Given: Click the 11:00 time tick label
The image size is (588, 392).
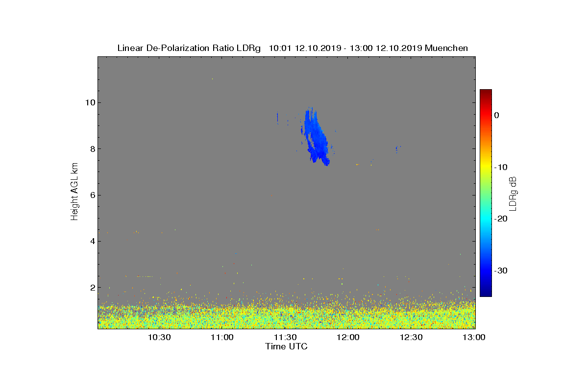Looking at the screenshot, I should click(222, 337).
